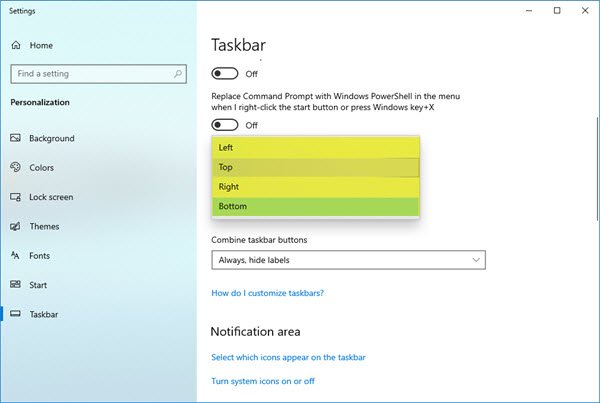The height and width of the screenshot is (403, 600).
Task: Open Select which icons appear on the taskbar
Action: pos(289,357)
